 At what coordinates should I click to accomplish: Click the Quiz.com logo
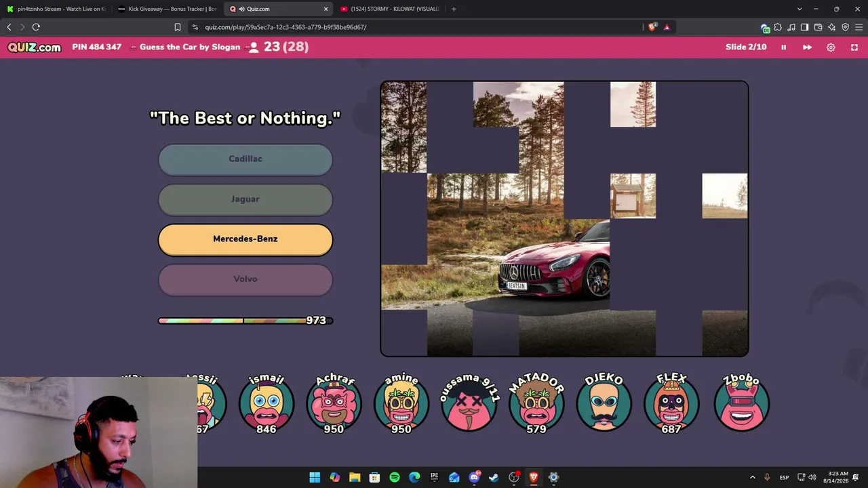(x=35, y=47)
